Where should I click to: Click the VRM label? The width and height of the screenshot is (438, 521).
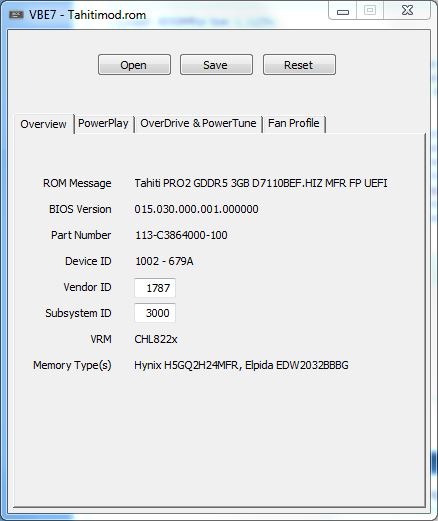coord(101,339)
